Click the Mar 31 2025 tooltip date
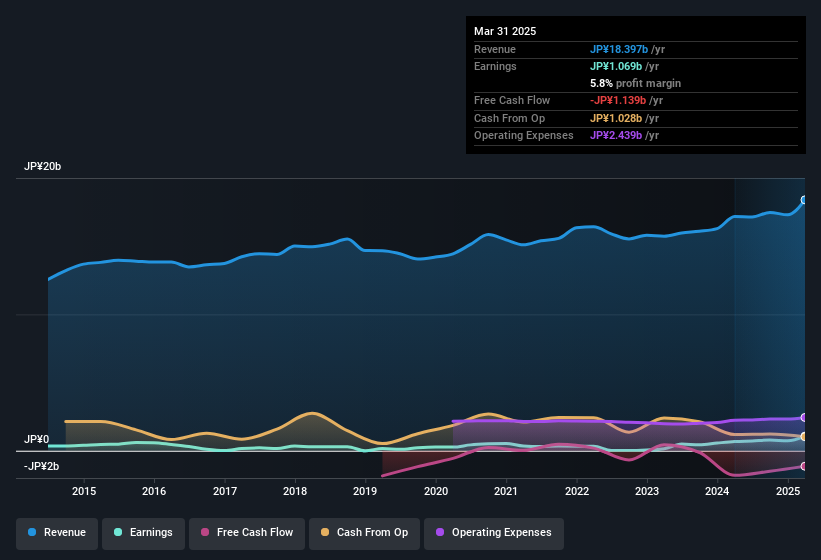 click(x=505, y=31)
